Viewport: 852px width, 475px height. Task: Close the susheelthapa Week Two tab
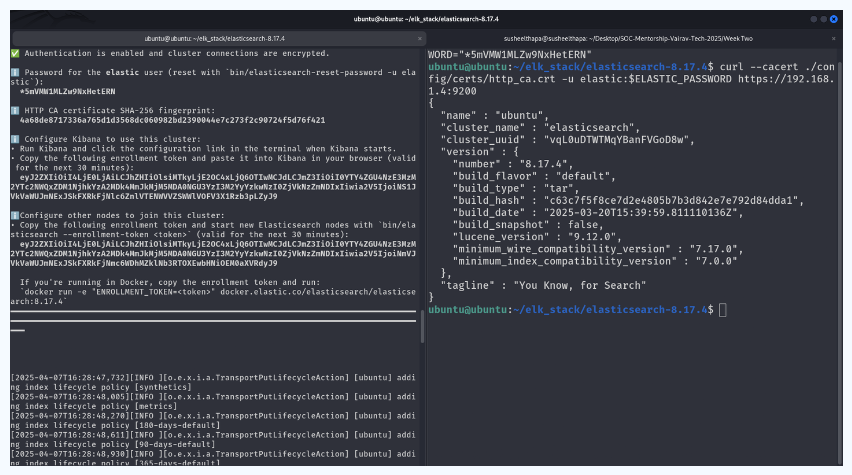tap(834, 39)
